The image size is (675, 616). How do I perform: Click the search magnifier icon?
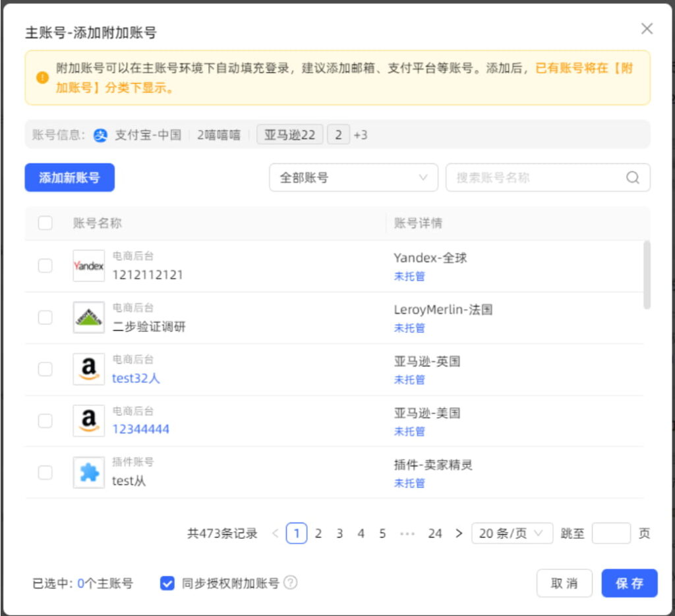[x=633, y=178]
